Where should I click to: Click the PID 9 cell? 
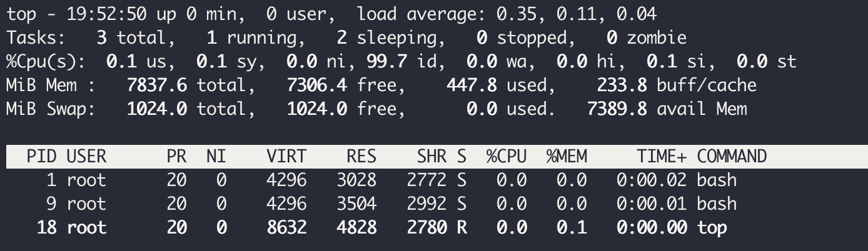point(51,204)
